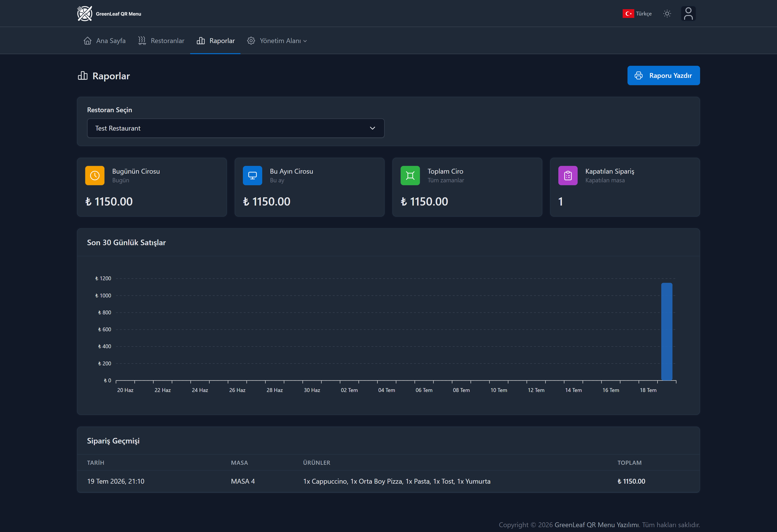Open the Türkçe language selector
This screenshot has width=777, height=532.
click(x=637, y=14)
